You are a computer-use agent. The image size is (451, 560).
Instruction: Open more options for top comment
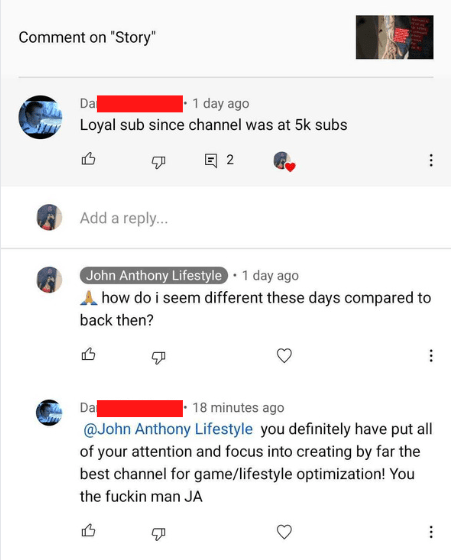[x=431, y=160]
